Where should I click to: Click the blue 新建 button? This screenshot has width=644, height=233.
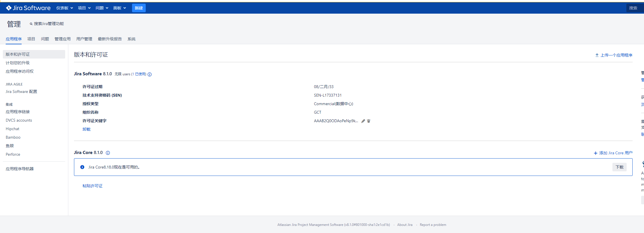[139, 8]
